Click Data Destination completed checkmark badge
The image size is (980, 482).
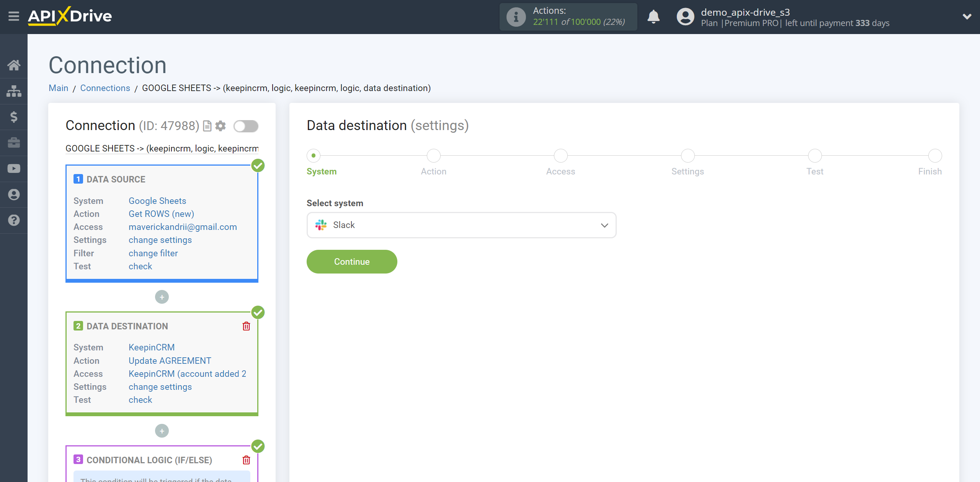tap(258, 313)
